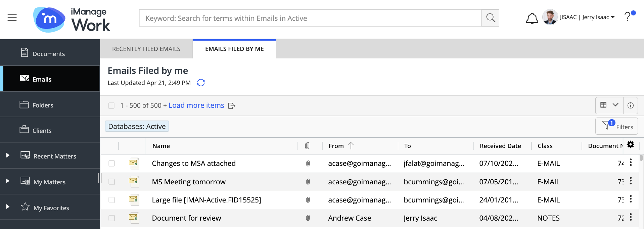644x229 pixels.
Task: Refresh the Emails Filed by me list
Action: pos(201,83)
